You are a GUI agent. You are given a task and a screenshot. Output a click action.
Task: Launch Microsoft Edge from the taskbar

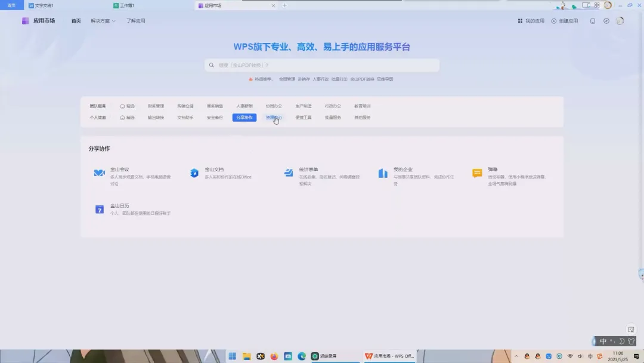[x=302, y=356]
